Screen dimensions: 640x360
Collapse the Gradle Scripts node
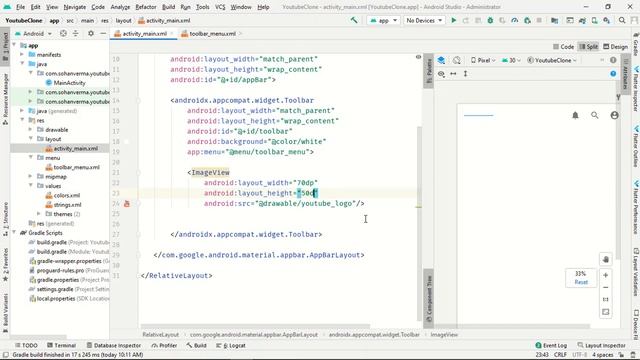pyautogui.click(x=14, y=233)
